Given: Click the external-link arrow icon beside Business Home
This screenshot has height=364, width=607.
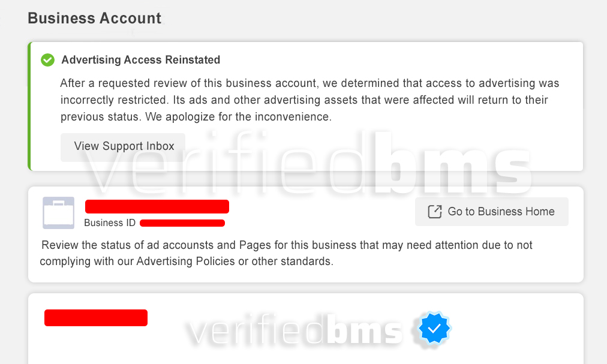Looking at the screenshot, I should 435,212.
